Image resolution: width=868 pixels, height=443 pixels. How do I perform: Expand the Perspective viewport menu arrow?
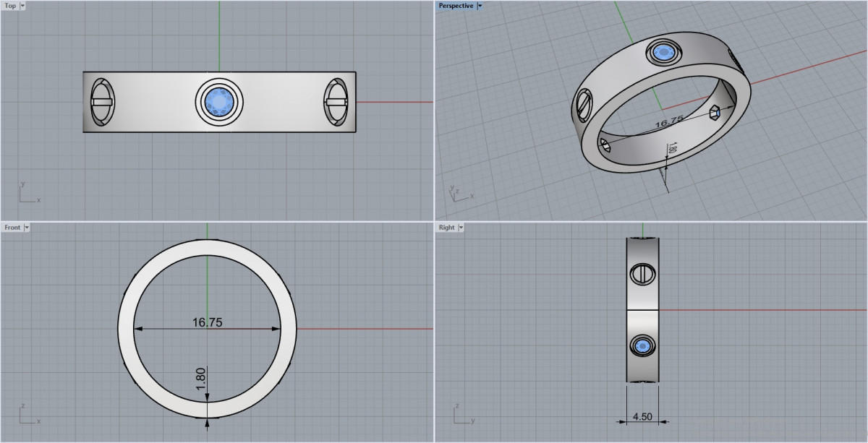point(480,6)
